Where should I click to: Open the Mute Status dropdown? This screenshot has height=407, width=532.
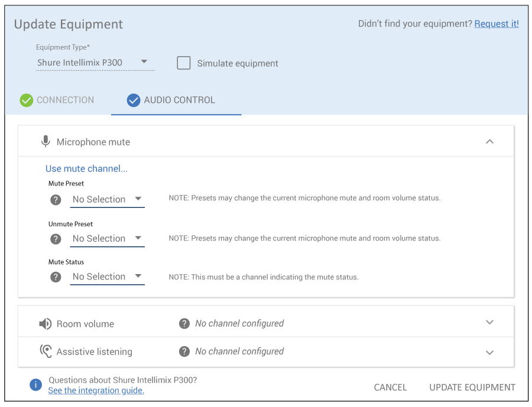pos(107,276)
